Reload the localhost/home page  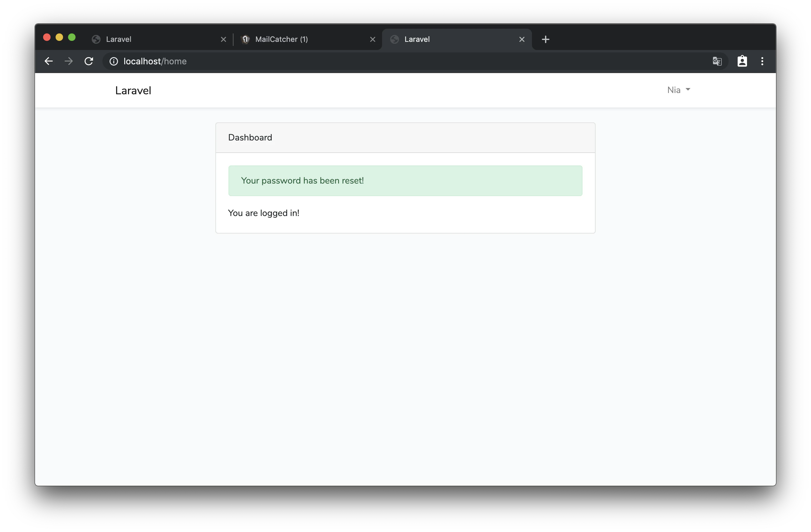[x=89, y=61]
